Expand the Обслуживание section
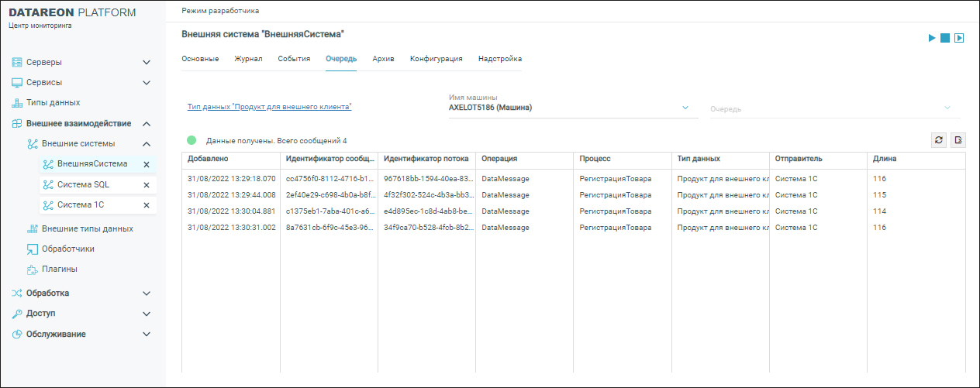 [147, 334]
